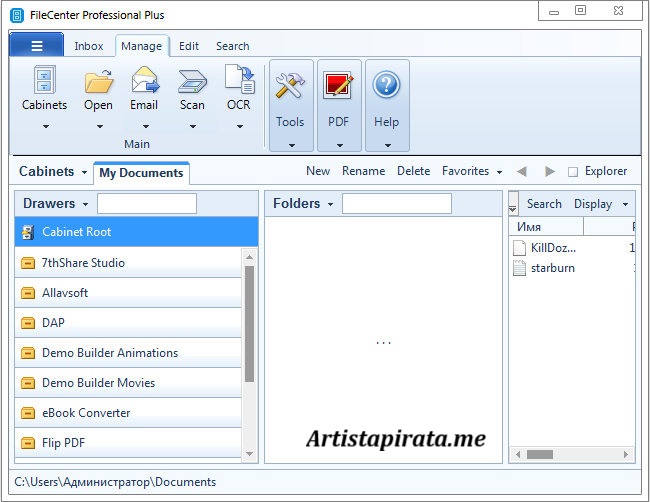Click the Tools hammer and wrench icon

[x=290, y=85]
